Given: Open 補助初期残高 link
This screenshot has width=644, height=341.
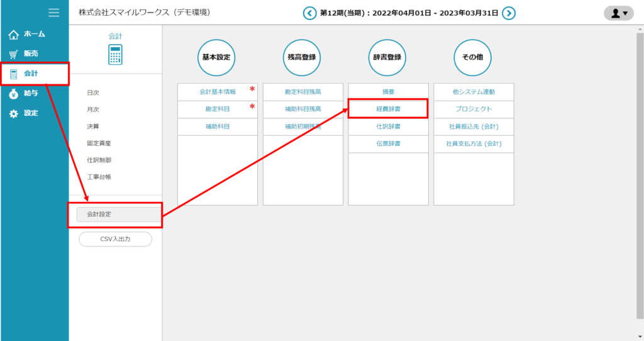Looking at the screenshot, I should tap(303, 126).
